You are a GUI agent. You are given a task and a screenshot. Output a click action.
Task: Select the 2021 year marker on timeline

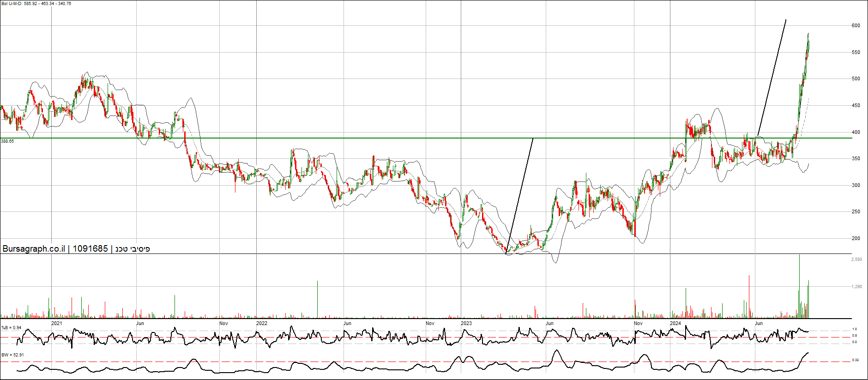pos(56,323)
